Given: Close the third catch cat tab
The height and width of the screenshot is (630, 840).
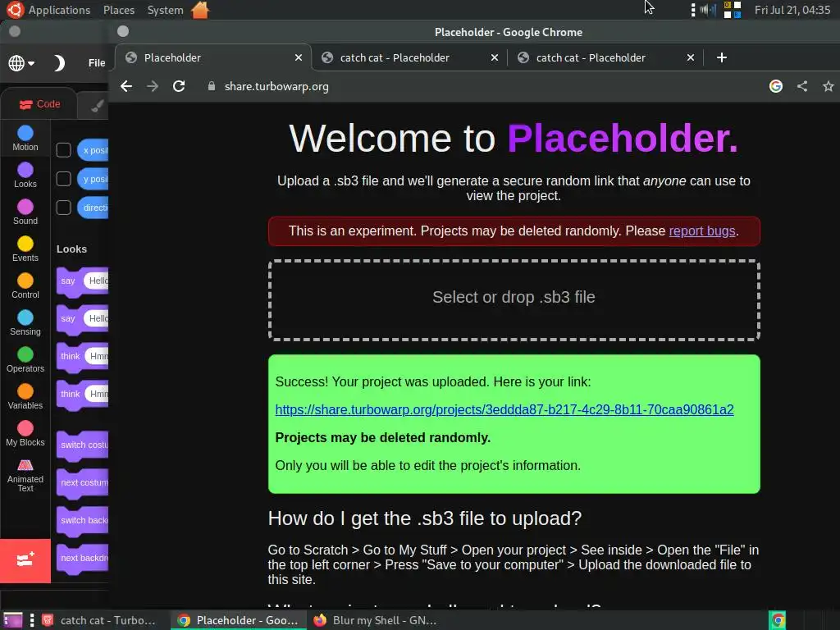Looking at the screenshot, I should click(691, 57).
